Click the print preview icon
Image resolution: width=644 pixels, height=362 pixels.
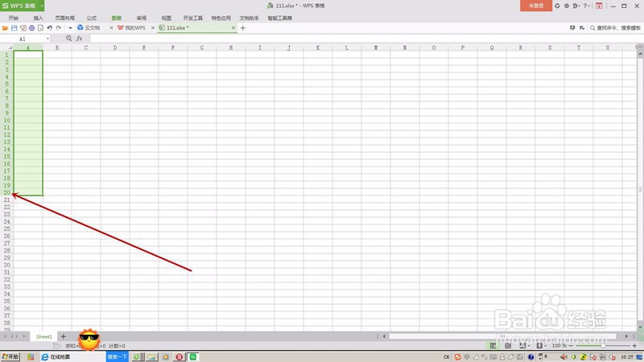41,28
